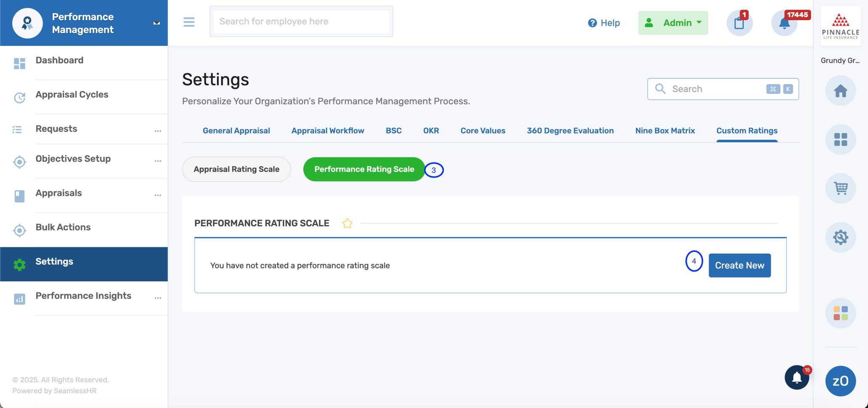Click the floating dark bell icon
868x408 pixels.
(x=797, y=378)
